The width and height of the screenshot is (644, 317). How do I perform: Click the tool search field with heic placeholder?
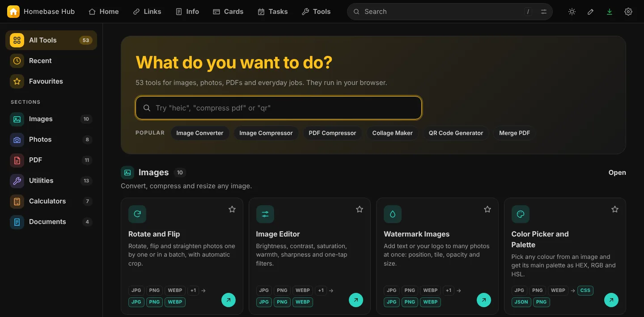point(279,108)
